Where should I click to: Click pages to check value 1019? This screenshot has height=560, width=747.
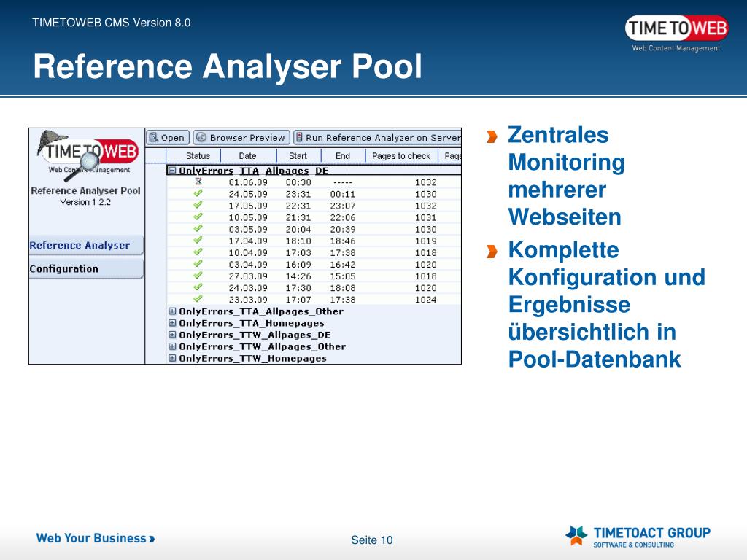click(x=425, y=241)
